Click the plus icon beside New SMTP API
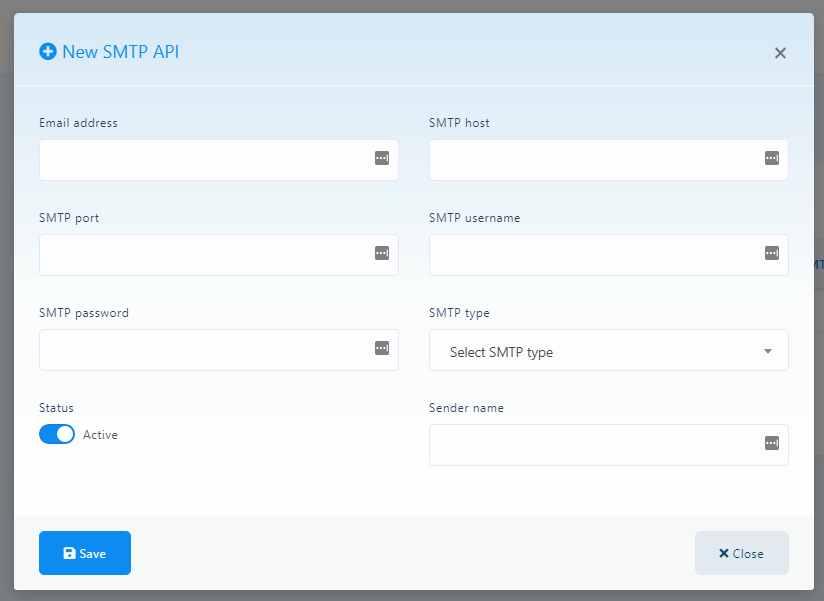 [x=48, y=52]
